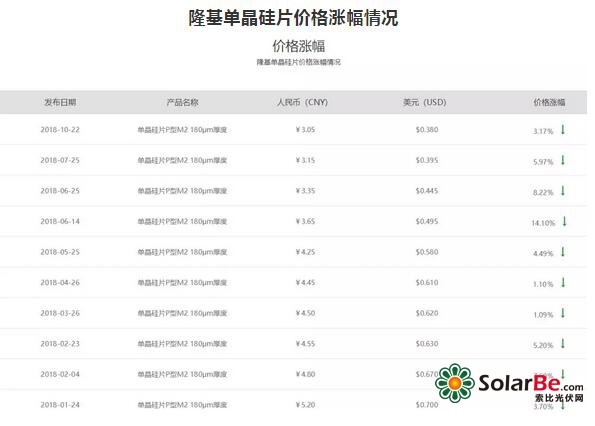Select the date cell 2018-03-26

pyautogui.click(x=60, y=313)
